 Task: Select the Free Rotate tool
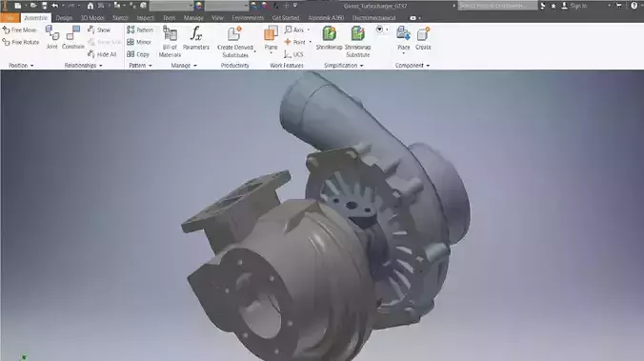coord(21,42)
